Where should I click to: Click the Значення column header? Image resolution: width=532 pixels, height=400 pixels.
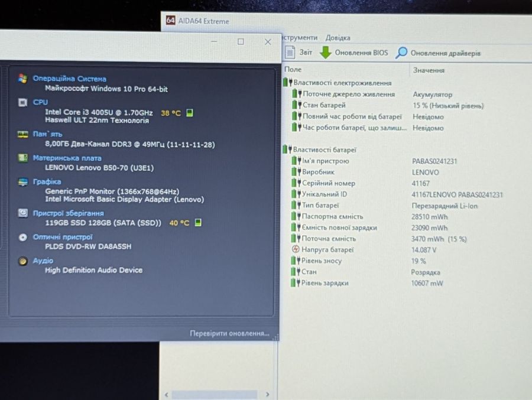429,70
